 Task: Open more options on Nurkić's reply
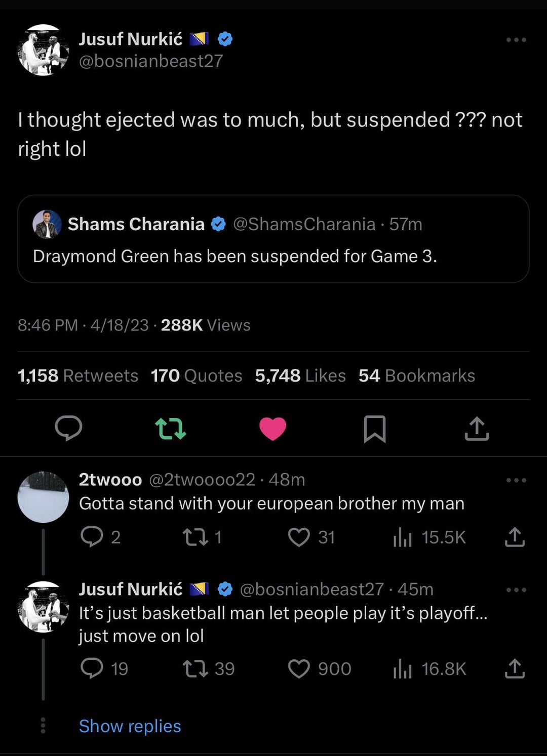click(516, 590)
